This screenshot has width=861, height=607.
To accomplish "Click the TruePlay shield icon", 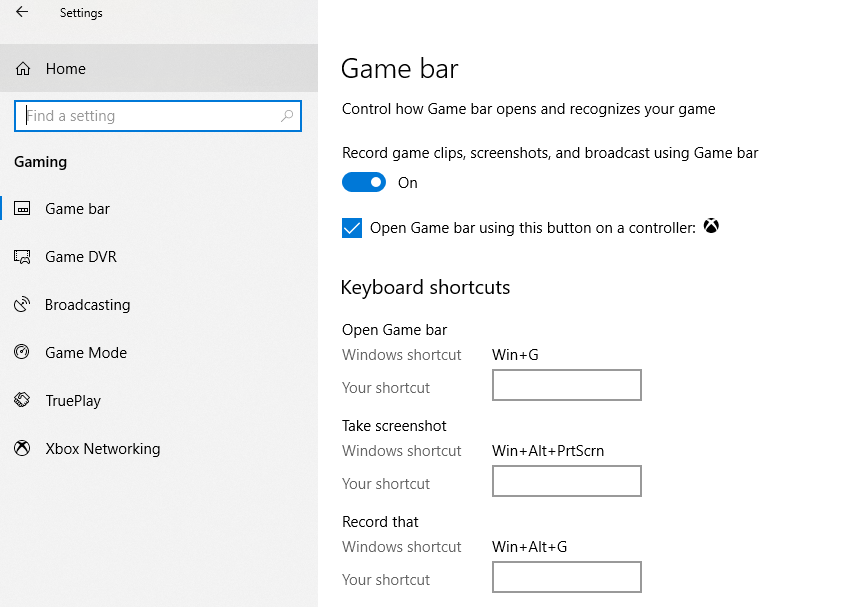I will click(22, 400).
